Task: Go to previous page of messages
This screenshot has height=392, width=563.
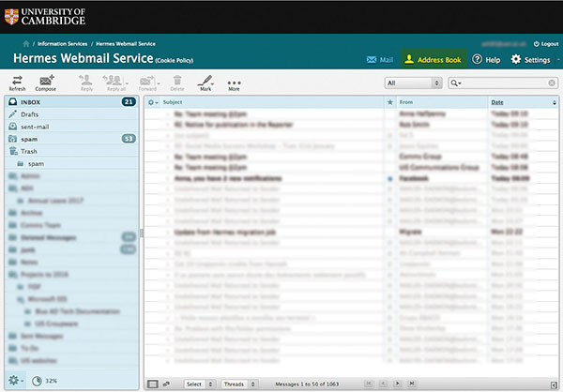Action: click(383, 384)
